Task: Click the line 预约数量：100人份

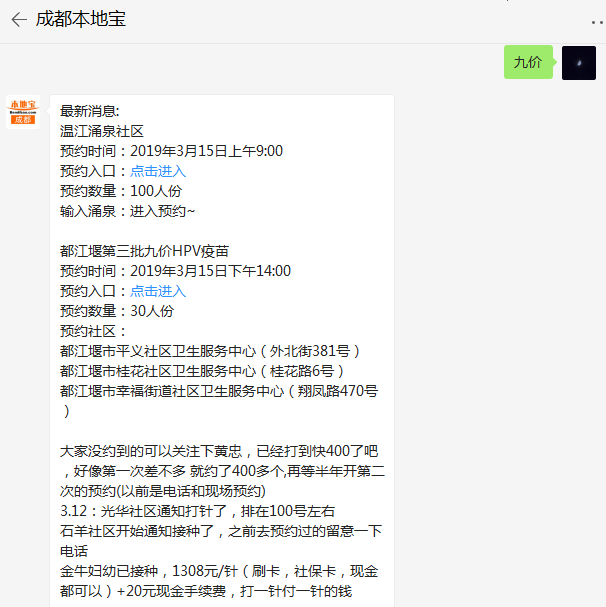Action: coord(121,191)
